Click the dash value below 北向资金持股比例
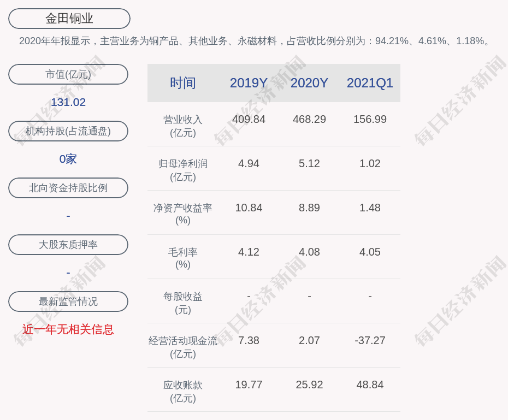Image resolution: width=508 pixels, height=420 pixels. 68,216
